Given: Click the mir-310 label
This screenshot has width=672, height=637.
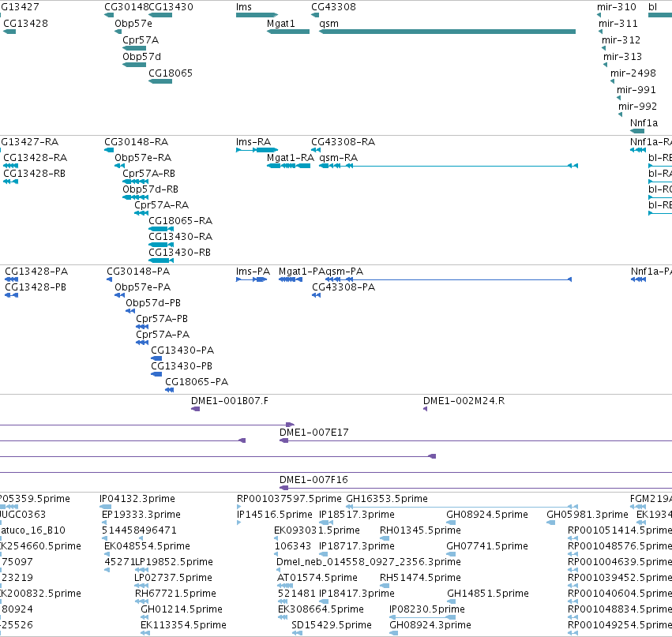Looking at the screenshot, I should click(617, 7).
